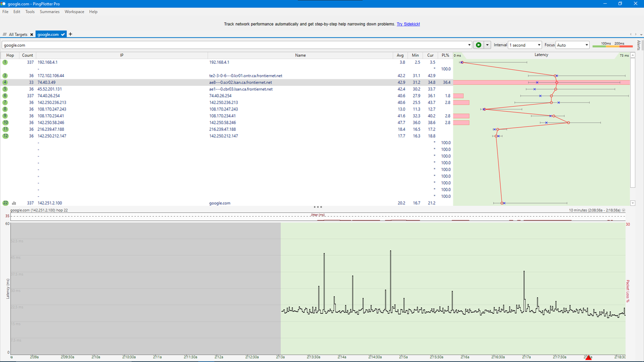Click the Min column header
This screenshot has width=644, height=362.
point(415,55)
